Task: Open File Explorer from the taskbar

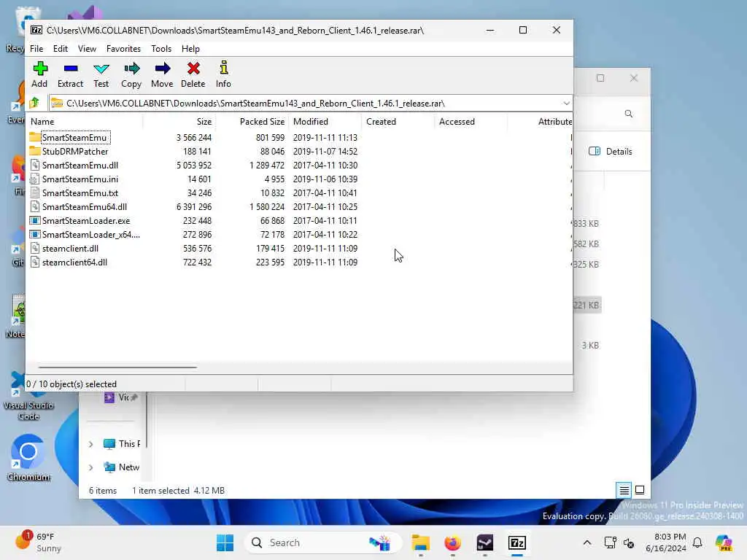Action: pyautogui.click(x=421, y=542)
